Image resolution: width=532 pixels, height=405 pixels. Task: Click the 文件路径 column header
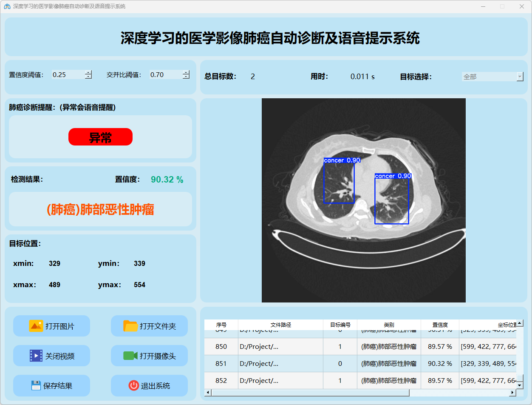[x=280, y=325]
